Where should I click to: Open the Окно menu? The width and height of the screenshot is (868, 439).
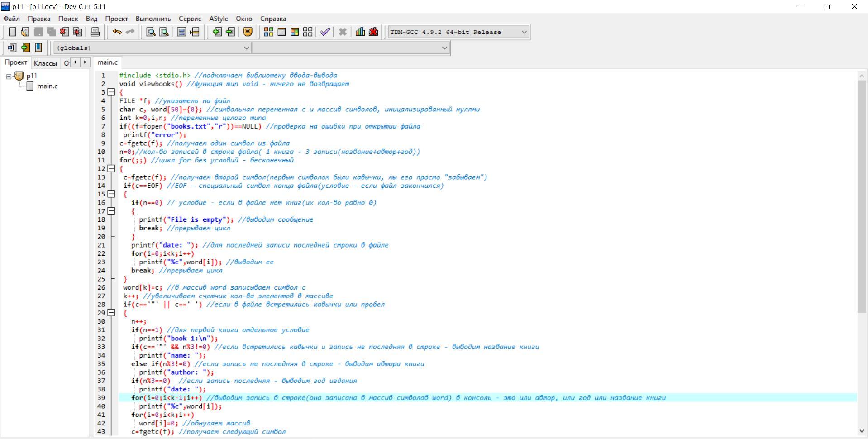(x=244, y=19)
